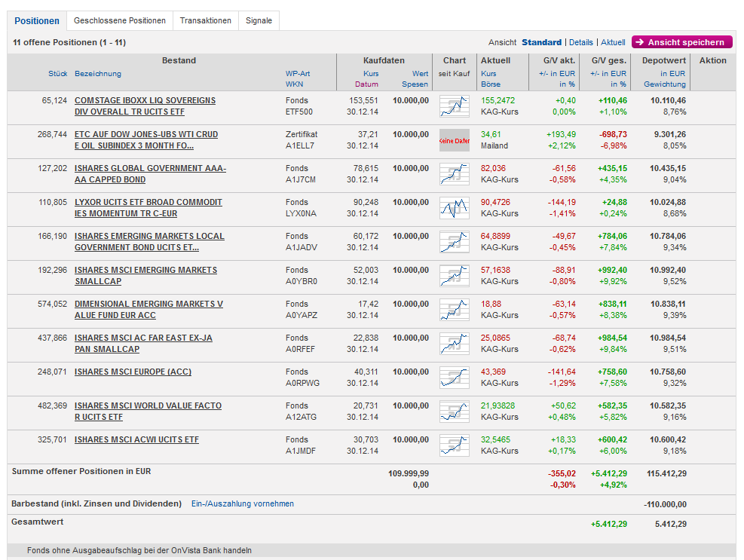Switch view to Details

point(580,43)
